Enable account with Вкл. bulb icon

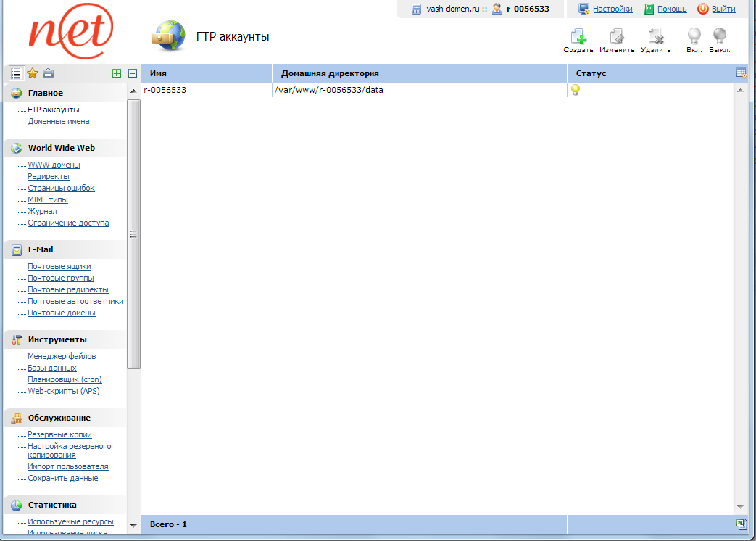694,38
